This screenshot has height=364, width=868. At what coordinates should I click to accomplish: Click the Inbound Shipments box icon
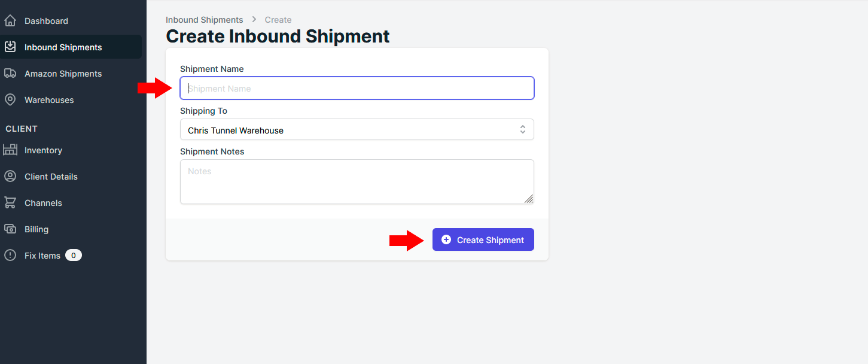click(x=10, y=47)
